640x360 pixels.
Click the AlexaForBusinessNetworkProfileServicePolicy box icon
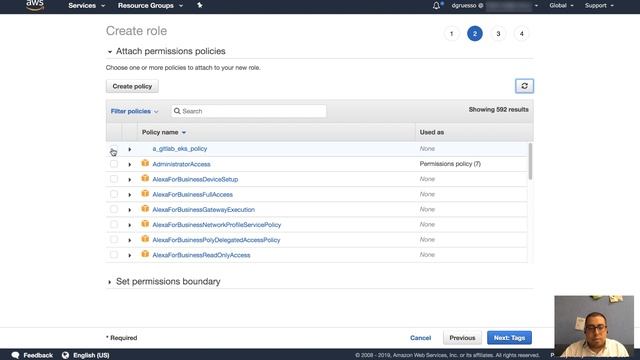[x=145, y=224]
